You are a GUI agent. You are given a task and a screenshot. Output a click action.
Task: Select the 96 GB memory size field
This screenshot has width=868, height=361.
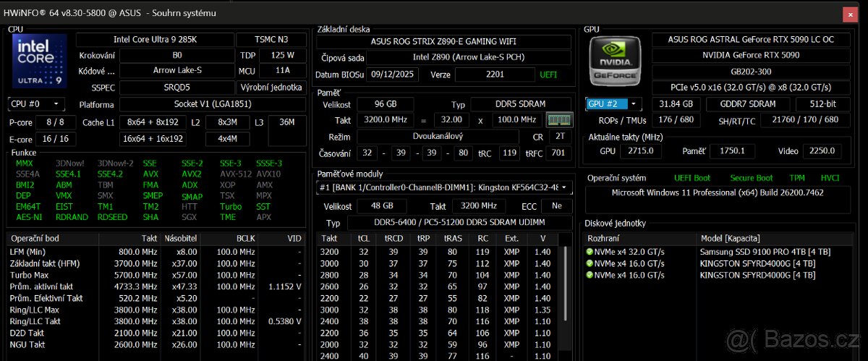click(385, 104)
